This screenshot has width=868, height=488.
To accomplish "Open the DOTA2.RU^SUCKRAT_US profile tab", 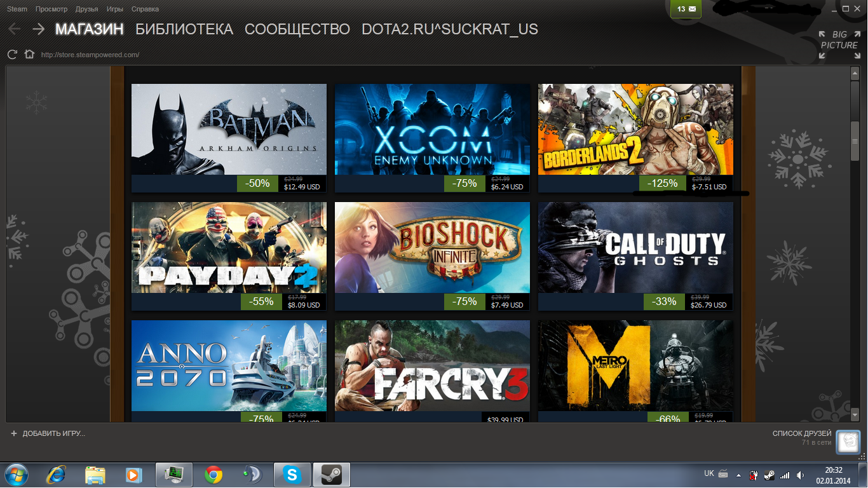I will coord(450,29).
